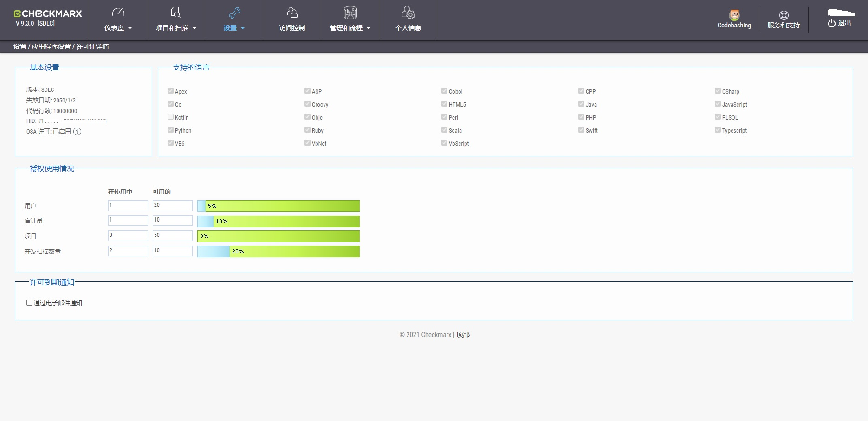Open the 设置 settings wrench icon

coord(233,13)
